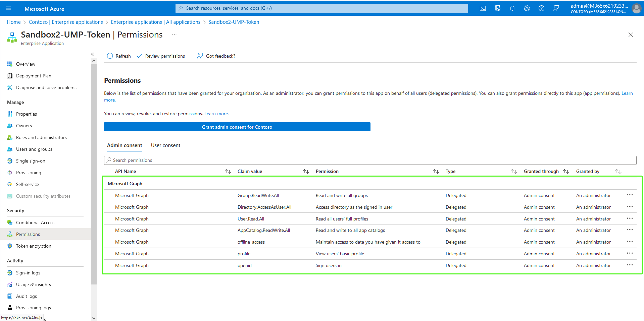The image size is (644, 321).
Task: Click the 'offline_access' claim value
Action: (x=251, y=242)
